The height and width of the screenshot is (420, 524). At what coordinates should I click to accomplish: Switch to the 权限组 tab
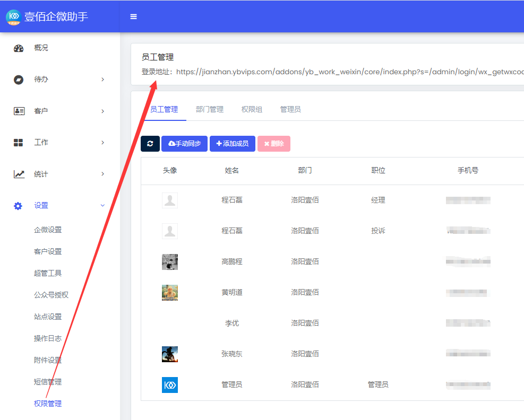252,109
